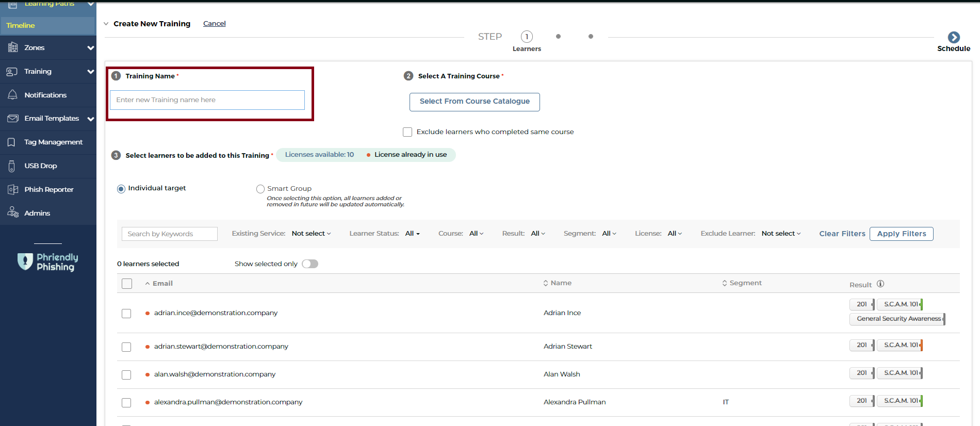Image resolution: width=980 pixels, height=426 pixels.
Task: Click the IT segment cell
Action: pos(726,402)
